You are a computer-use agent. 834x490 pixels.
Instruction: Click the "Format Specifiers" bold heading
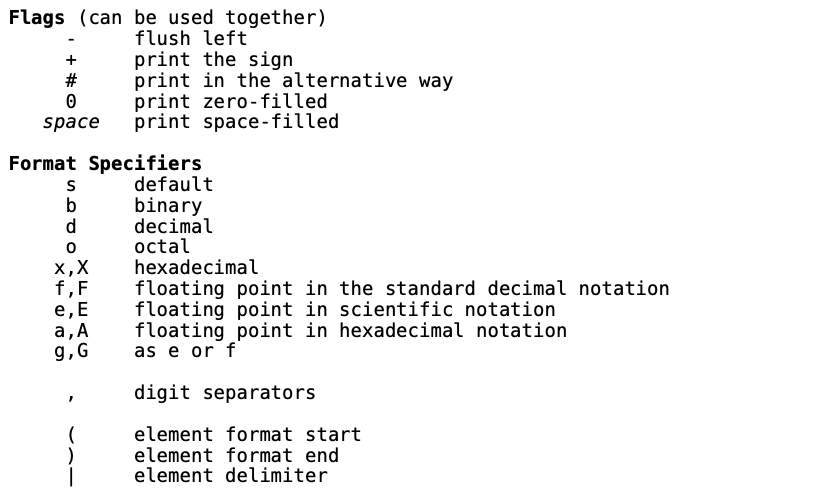click(x=105, y=163)
